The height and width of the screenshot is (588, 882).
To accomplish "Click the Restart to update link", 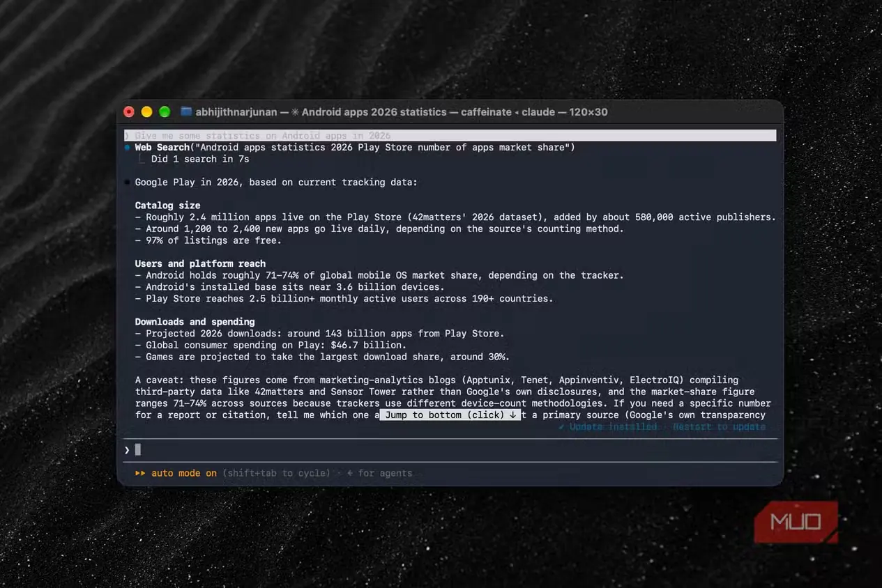I will pos(719,426).
